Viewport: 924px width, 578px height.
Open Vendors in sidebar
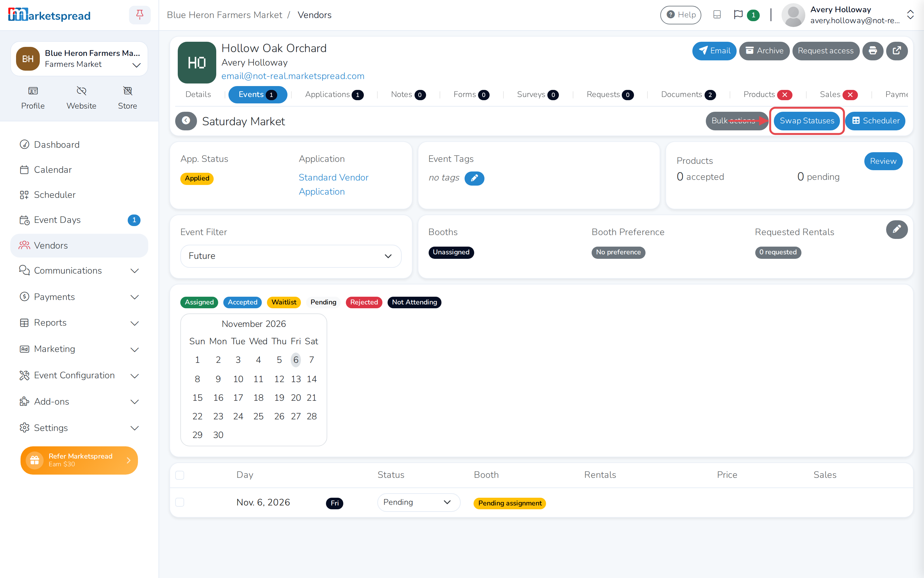(x=80, y=245)
